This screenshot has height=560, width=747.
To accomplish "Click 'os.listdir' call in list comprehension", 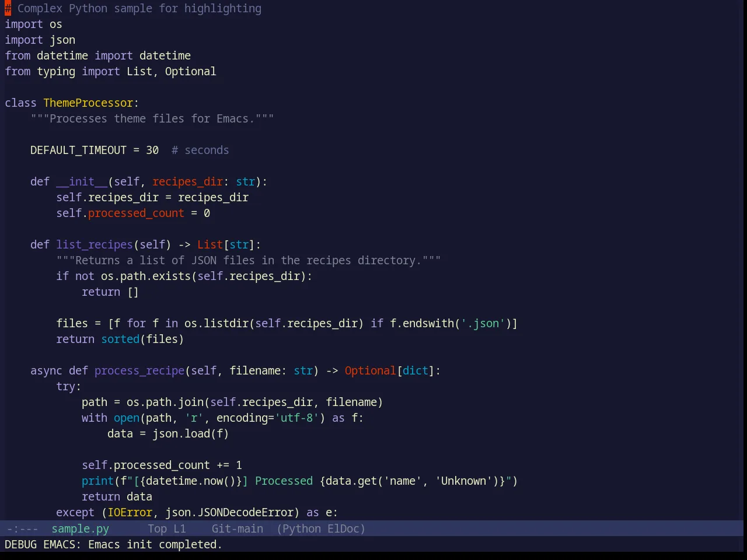I will (217, 323).
